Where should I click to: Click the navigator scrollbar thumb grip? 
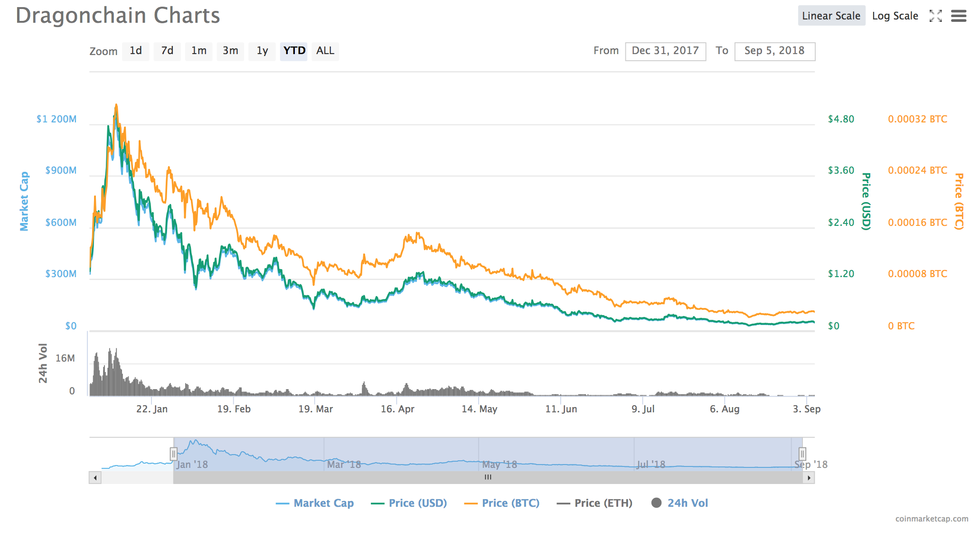(488, 478)
